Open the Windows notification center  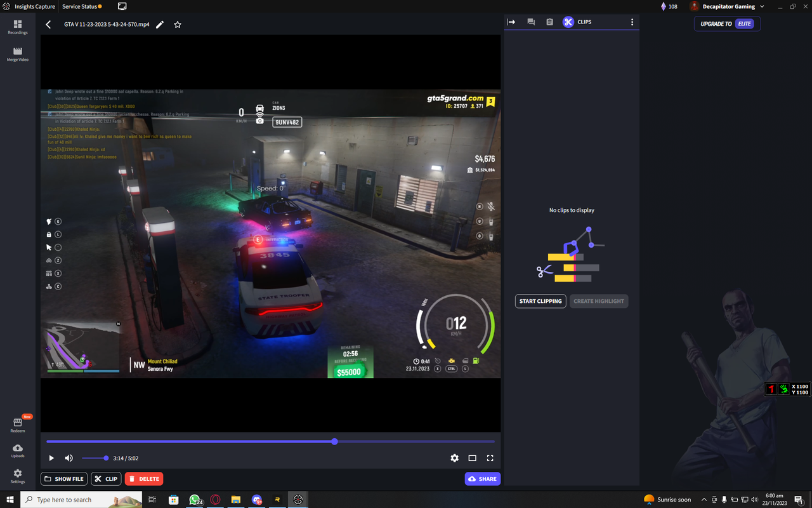tap(799, 500)
